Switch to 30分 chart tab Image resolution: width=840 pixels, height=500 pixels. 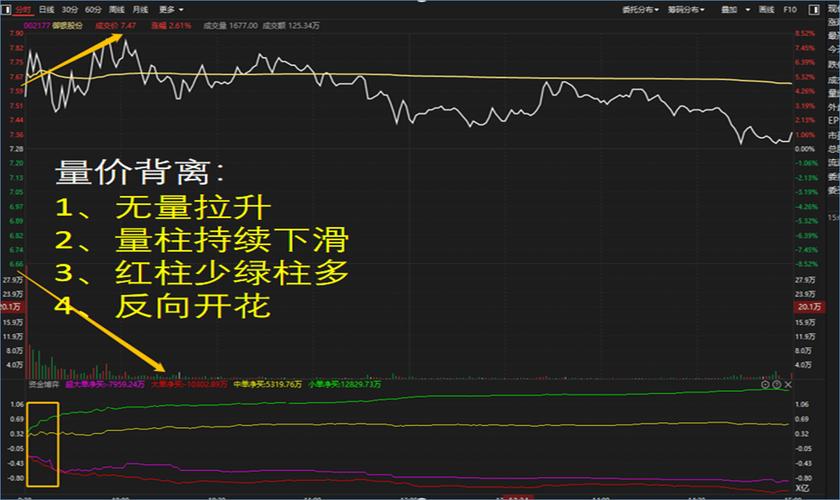[70, 10]
